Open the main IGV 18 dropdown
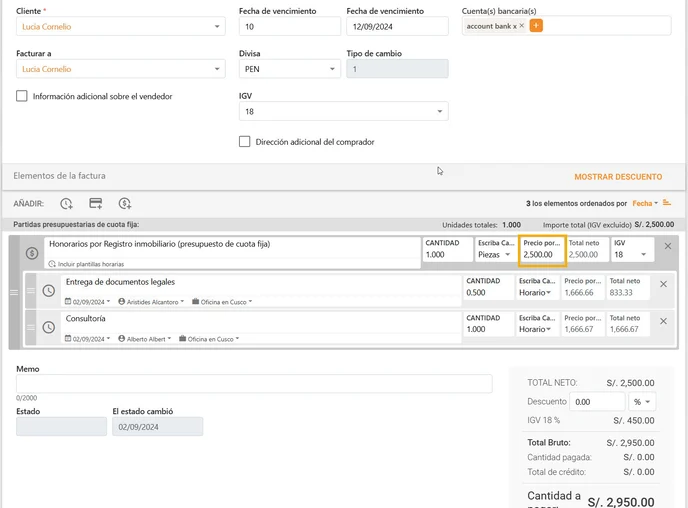688x508 pixels. tap(344, 111)
